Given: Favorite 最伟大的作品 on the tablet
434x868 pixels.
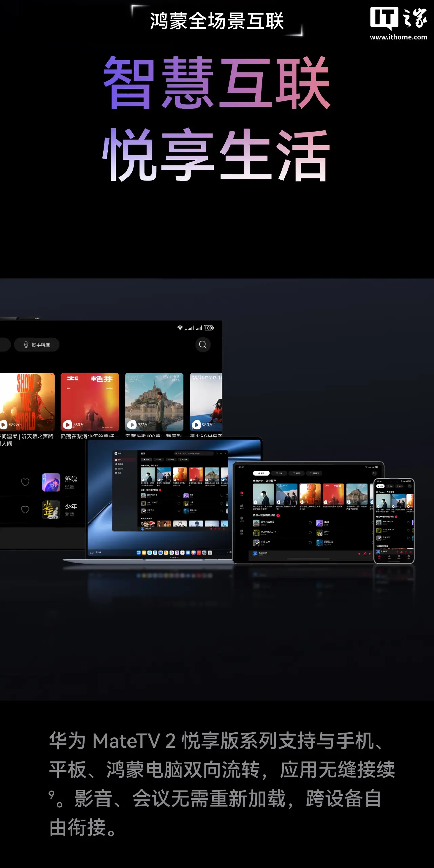Looking at the screenshot, I should 310,523.
